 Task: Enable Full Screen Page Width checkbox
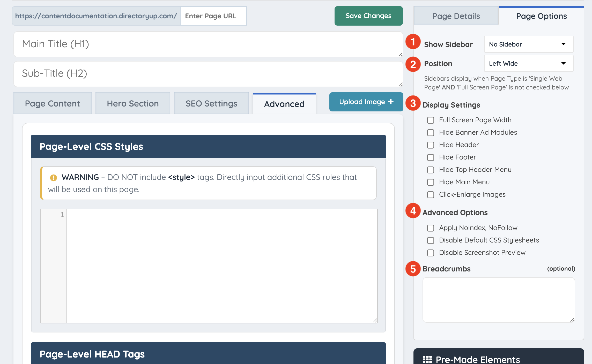pos(431,120)
